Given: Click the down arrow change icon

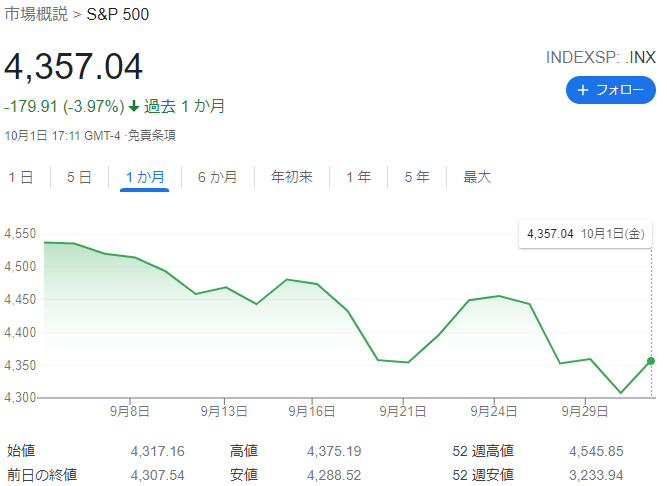Looking at the screenshot, I should pos(134,106).
